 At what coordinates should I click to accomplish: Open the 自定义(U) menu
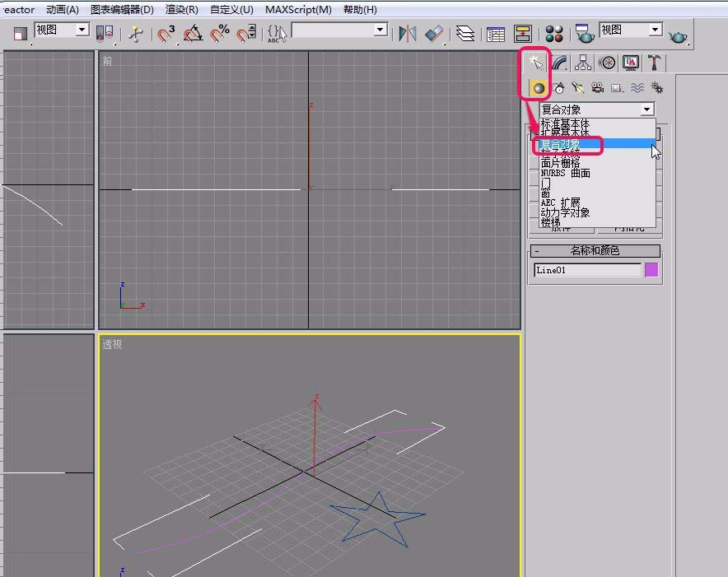[x=231, y=10]
